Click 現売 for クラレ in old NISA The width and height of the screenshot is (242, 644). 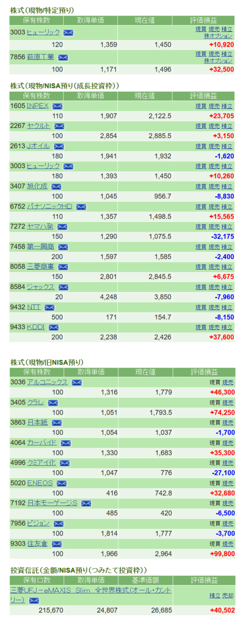228,403
